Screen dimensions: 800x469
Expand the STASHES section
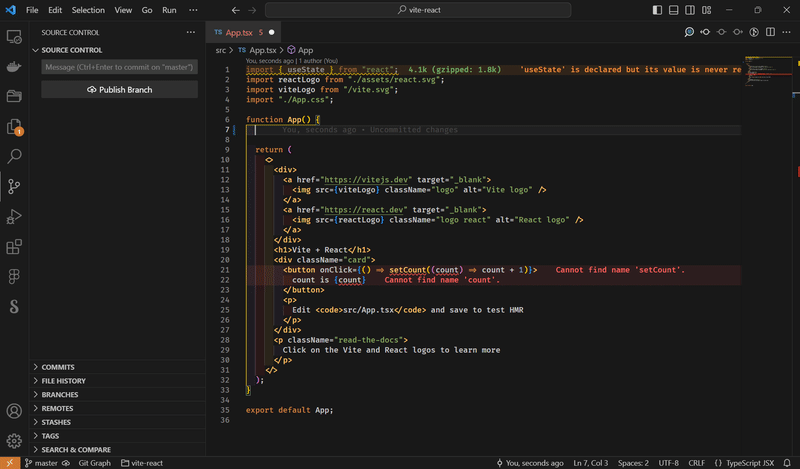117,422
